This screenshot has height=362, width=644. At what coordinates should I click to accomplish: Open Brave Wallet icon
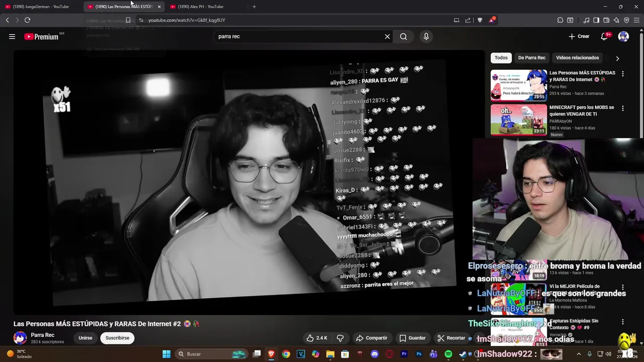(606, 20)
